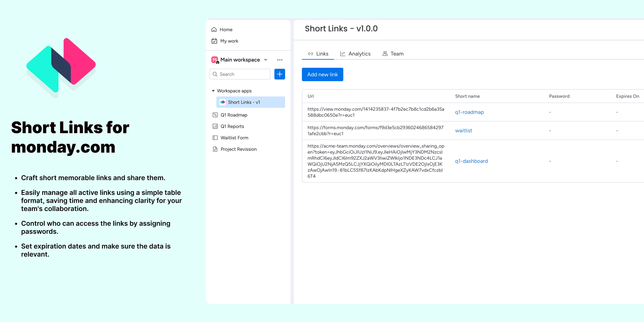Click the Project Revission document icon
644x322 pixels.
(x=215, y=149)
